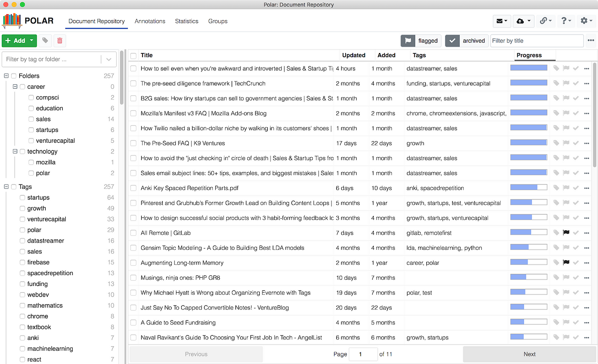This screenshot has height=364, width=598.
Task: Archive 'The Pre-Seed FAQ | K9 Ventures'
Action: 576,143
